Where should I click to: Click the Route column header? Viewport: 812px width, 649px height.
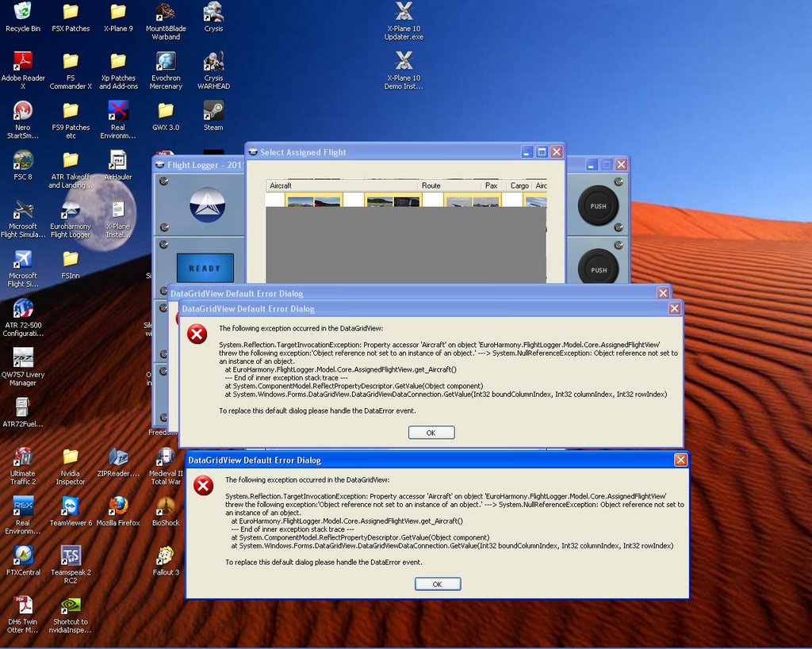point(450,185)
